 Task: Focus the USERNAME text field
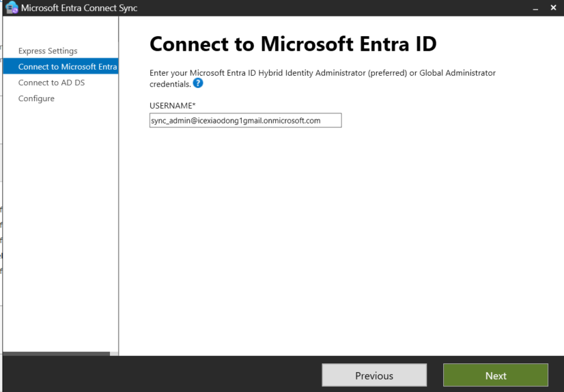[245, 120]
